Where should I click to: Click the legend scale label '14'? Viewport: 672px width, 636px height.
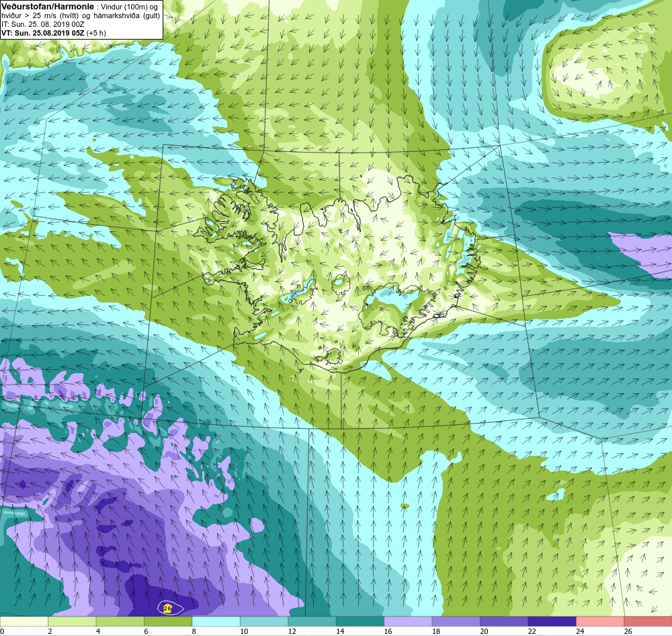click(340, 631)
